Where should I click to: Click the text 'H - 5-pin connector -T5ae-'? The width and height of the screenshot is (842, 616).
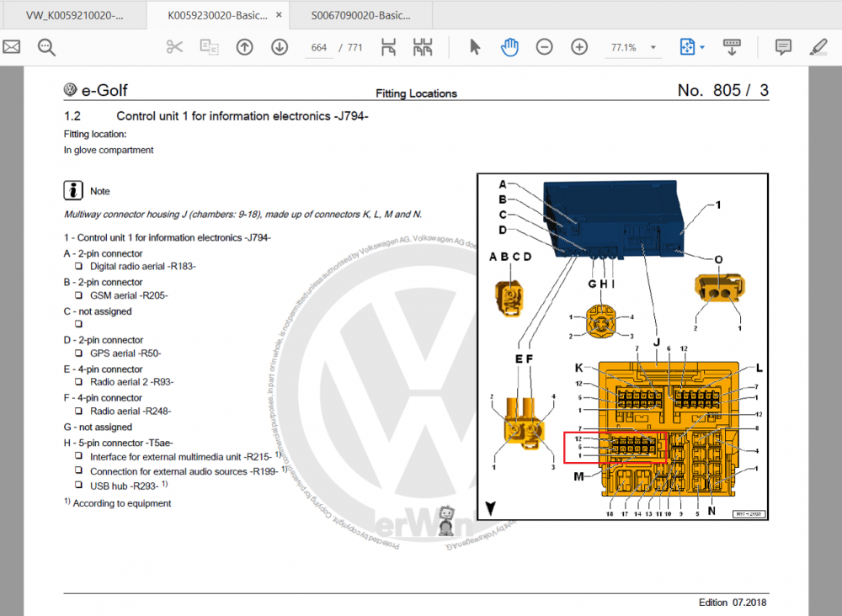118,443
